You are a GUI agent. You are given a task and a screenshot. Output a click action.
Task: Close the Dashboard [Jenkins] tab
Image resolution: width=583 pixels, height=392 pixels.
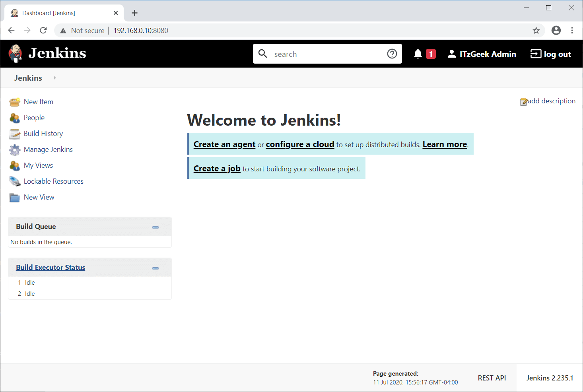pos(116,13)
